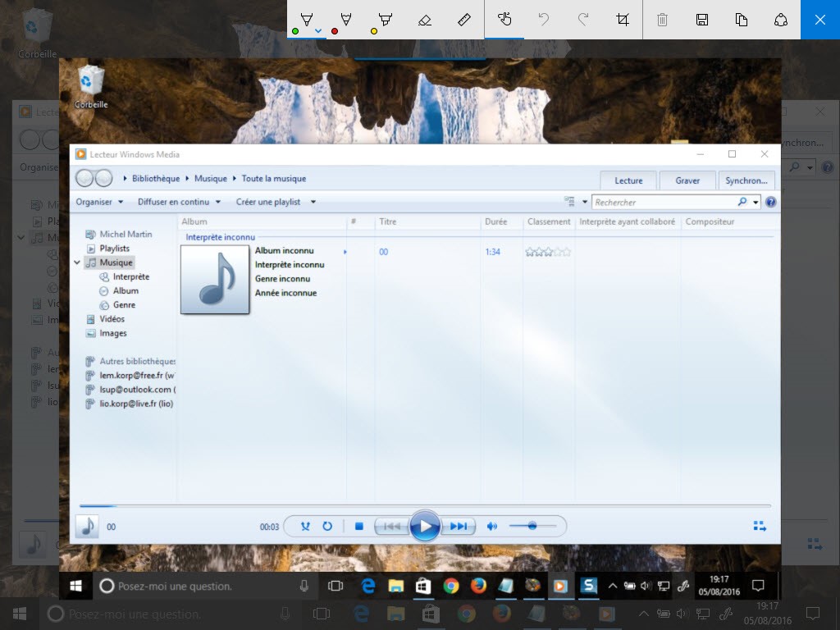The width and height of the screenshot is (840, 630).
Task: Toggle repeat in the media player controls
Action: tap(327, 527)
